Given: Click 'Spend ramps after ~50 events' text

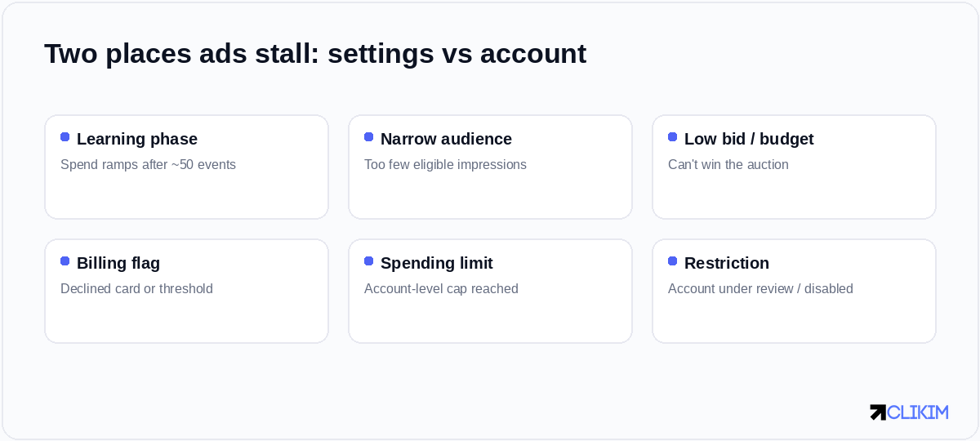Looking at the screenshot, I should click(x=148, y=164).
